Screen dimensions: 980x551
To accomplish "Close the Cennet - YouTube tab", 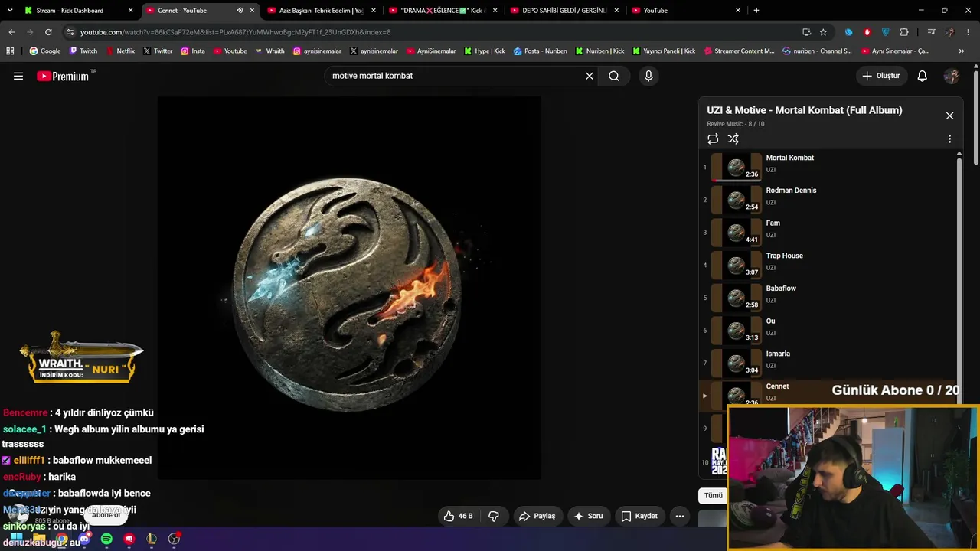I will point(252,11).
